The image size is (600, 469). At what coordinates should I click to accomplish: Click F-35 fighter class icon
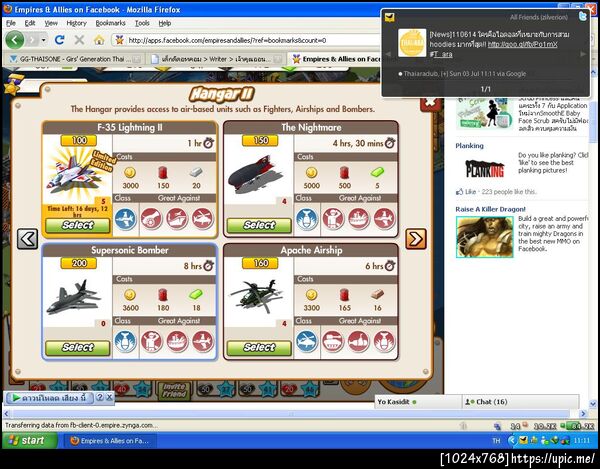[126, 219]
